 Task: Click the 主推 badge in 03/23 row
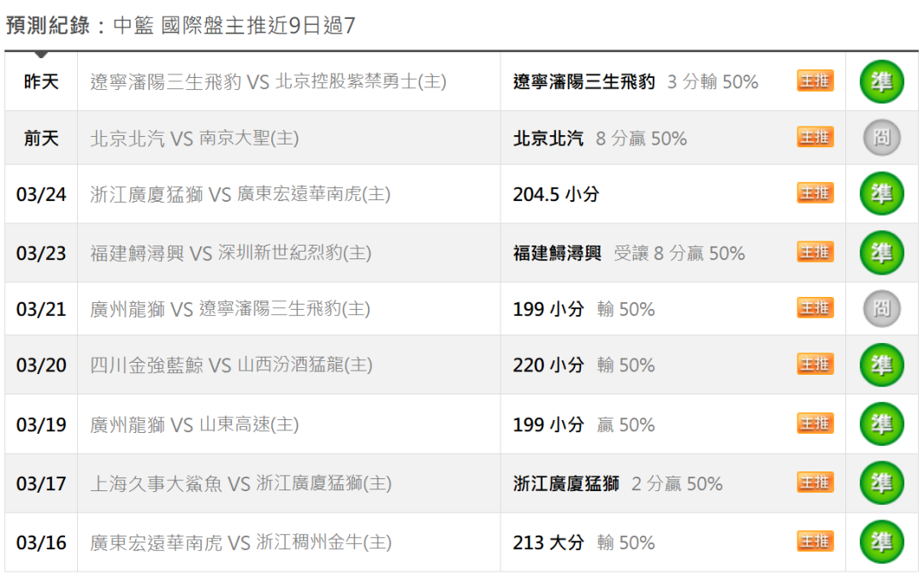click(x=815, y=252)
